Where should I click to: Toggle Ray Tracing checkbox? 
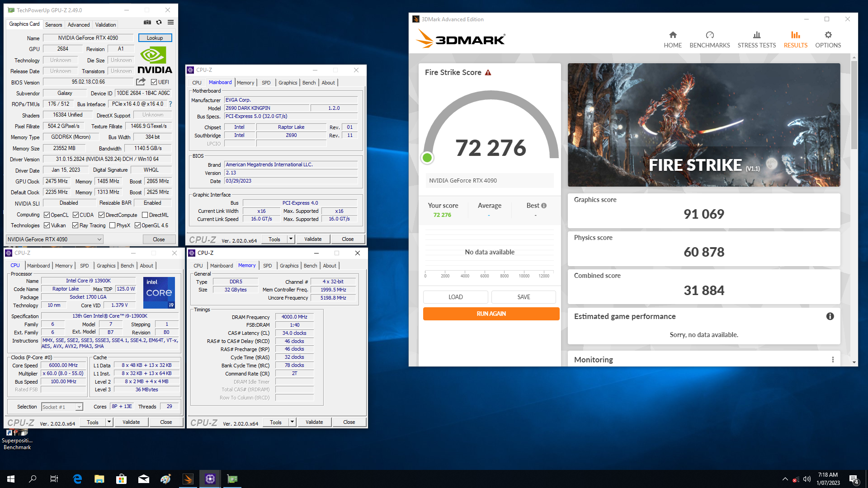coord(75,225)
